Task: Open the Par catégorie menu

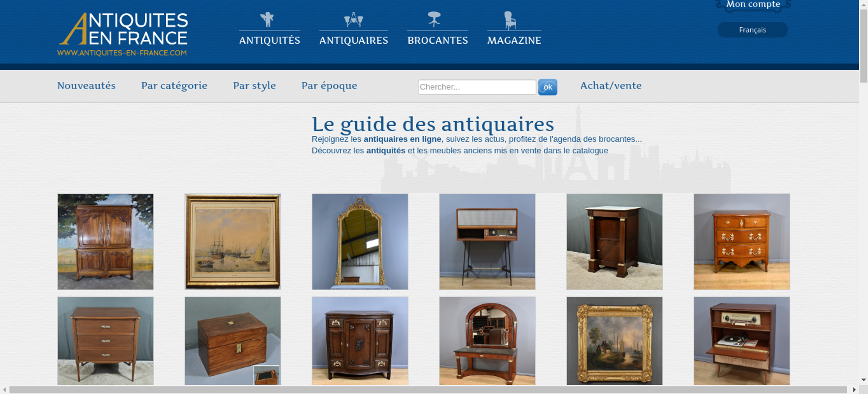Action: click(x=174, y=85)
